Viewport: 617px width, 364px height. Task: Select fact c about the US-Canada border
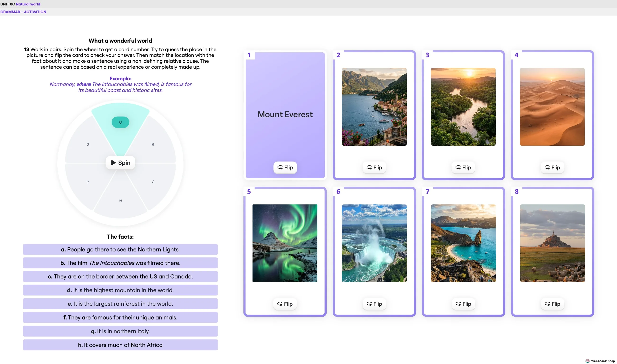pos(120,276)
